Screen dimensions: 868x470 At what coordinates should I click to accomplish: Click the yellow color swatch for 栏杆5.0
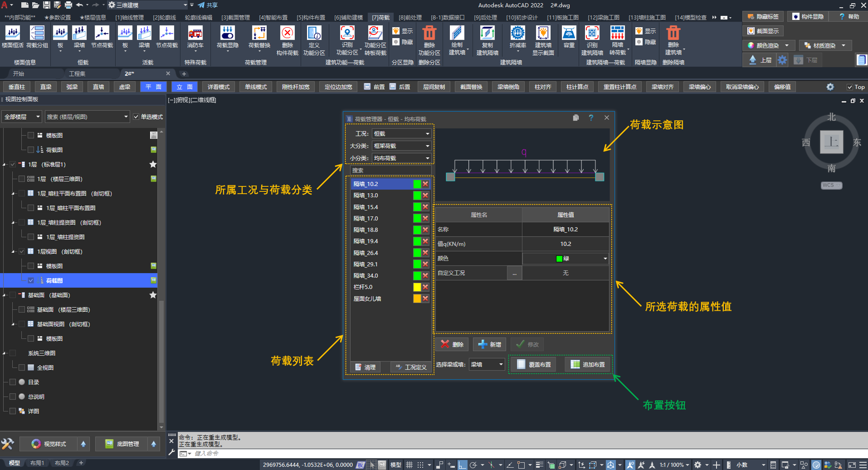point(417,287)
